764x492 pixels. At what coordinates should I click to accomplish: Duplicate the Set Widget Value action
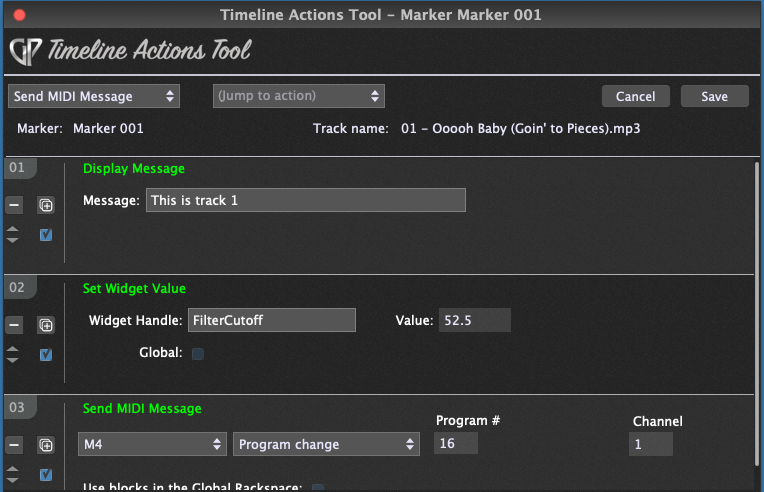(x=46, y=325)
